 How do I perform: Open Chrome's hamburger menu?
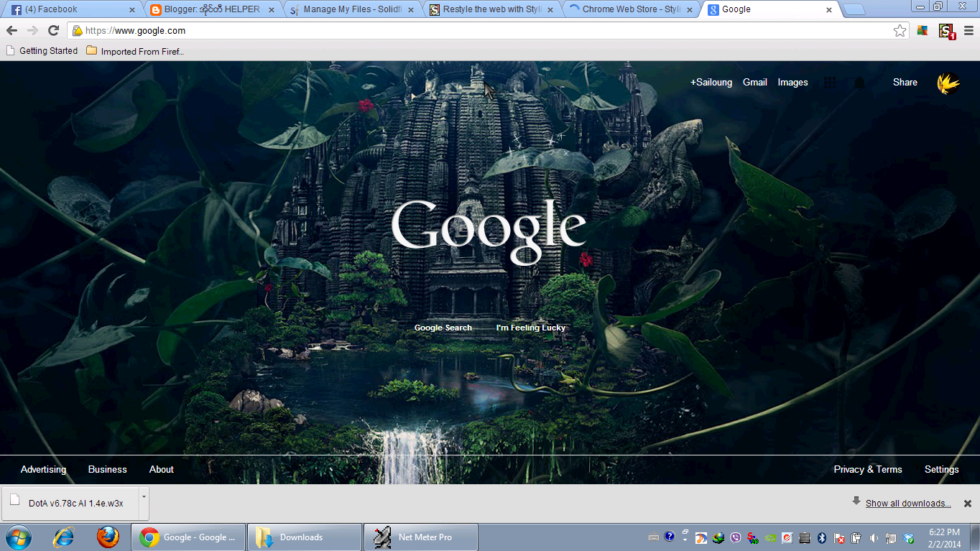pyautogui.click(x=969, y=30)
